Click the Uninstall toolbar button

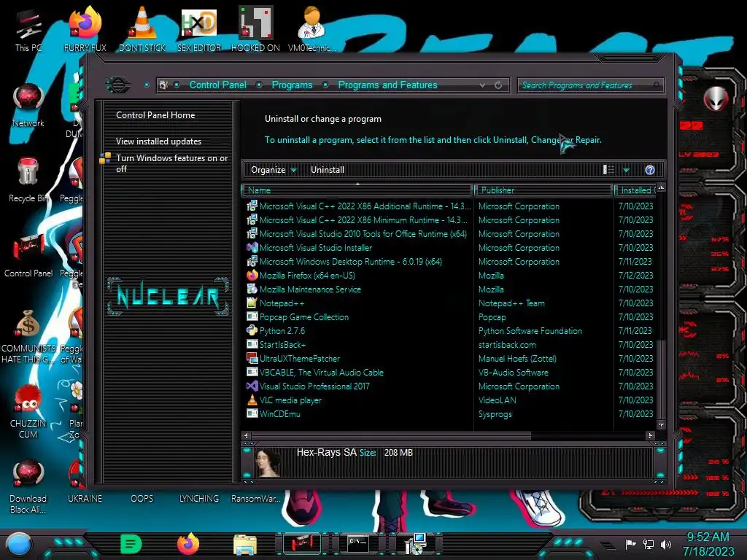click(x=328, y=170)
